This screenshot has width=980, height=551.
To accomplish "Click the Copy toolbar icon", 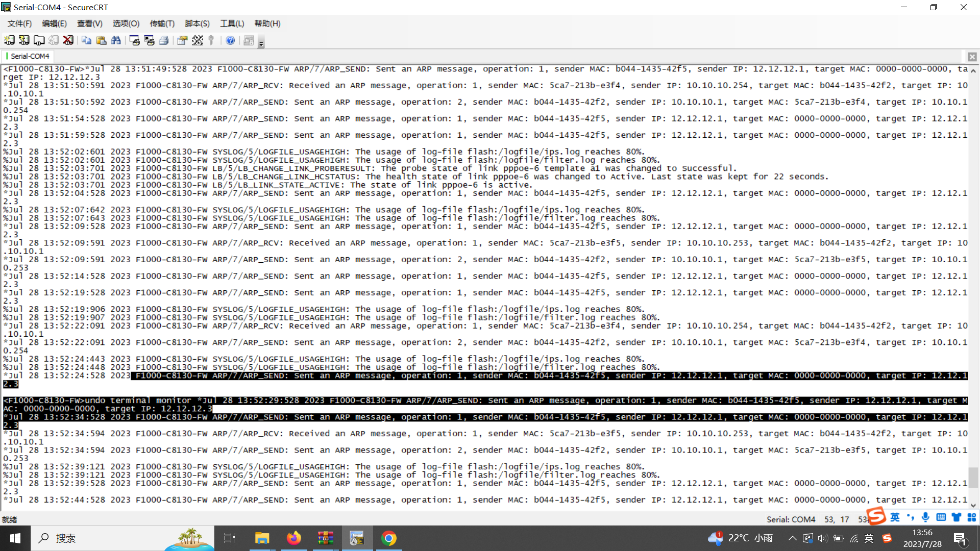I will (x=86, y=40).
